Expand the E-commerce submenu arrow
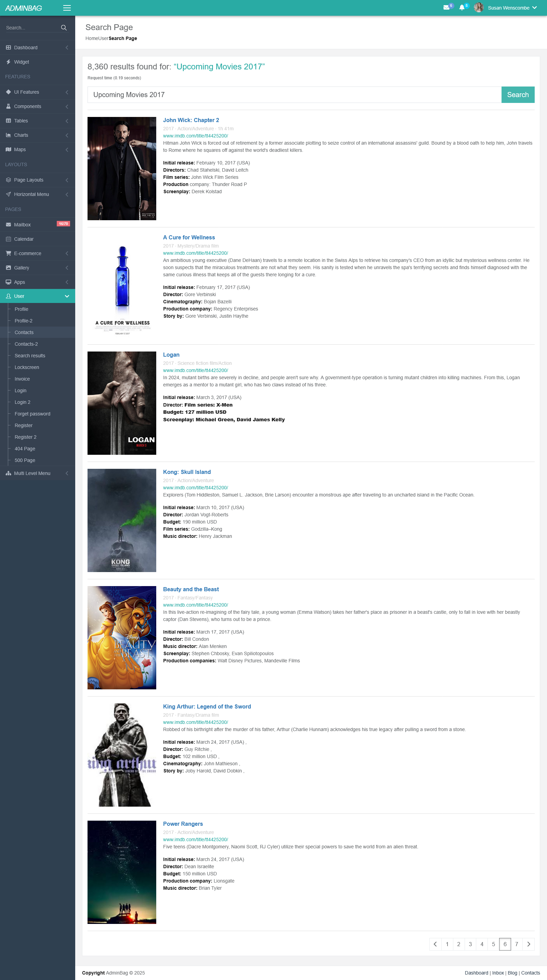The width and height of the screenshot is (547, 980). [x=67, y=253]
